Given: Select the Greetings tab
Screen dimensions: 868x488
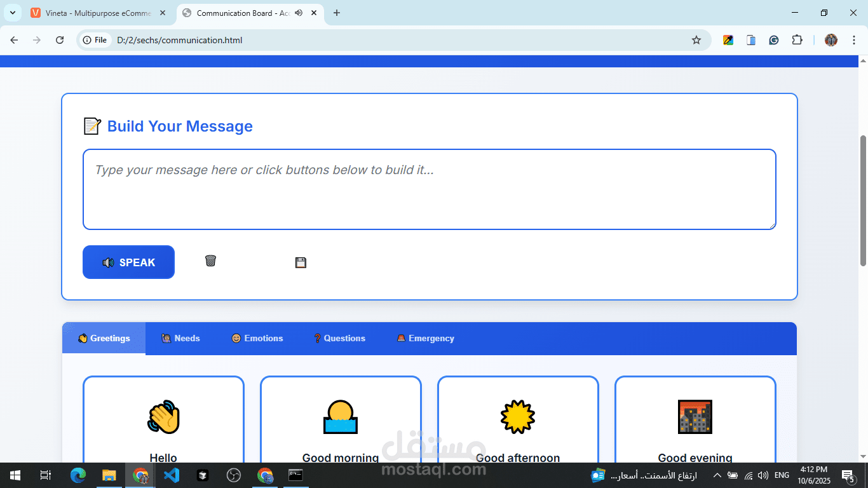Looking at the screenshot, I should [104, 339].
